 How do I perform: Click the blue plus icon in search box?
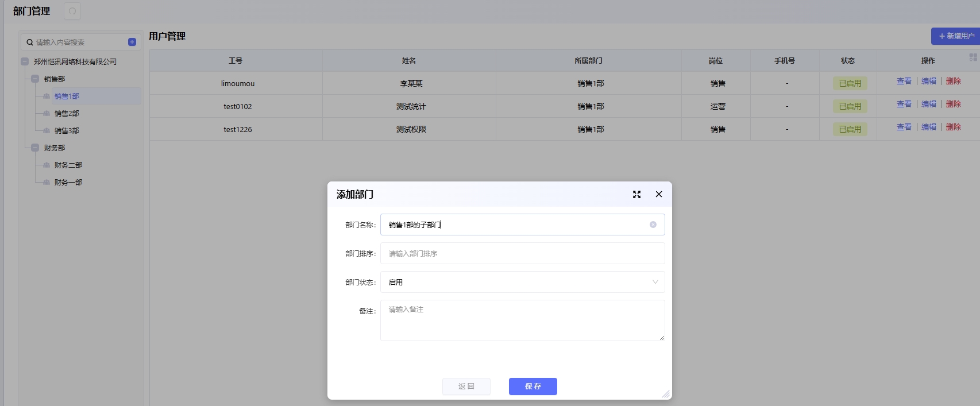[132, 42]
